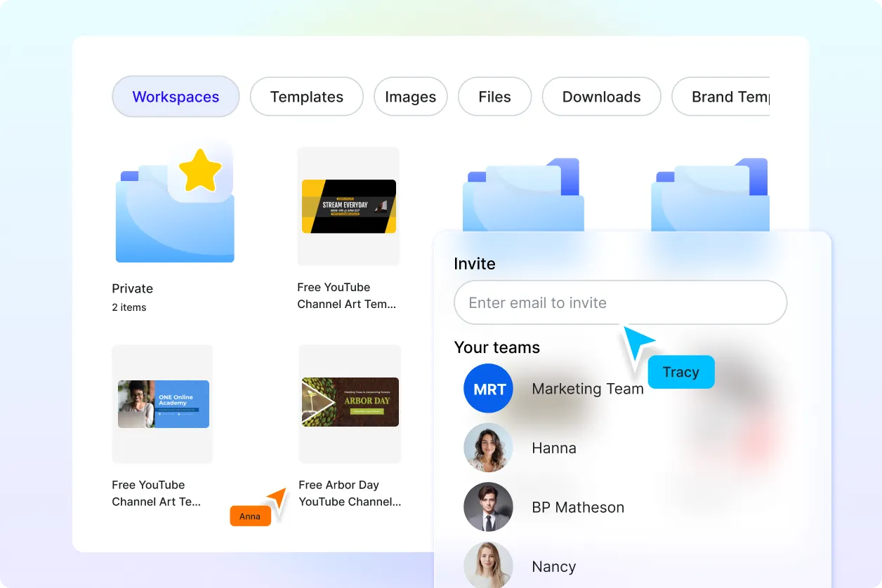Open the Free Arbor Day YouTube Channel thumbnail
Screen dimensions: 882x588
[350, 403]
